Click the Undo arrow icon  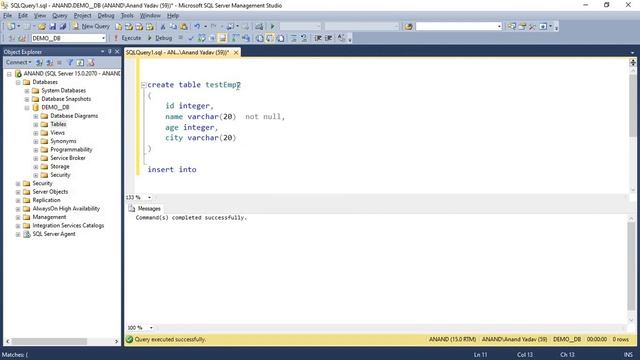(197, 27)
